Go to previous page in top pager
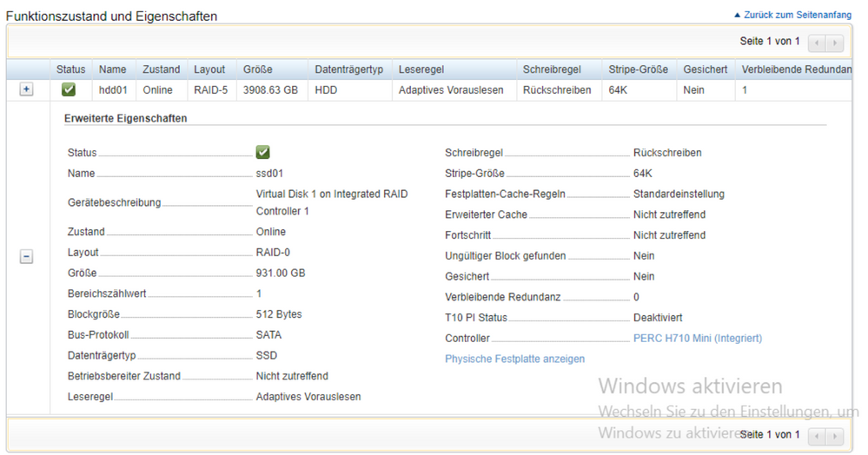This screenshot has width=868, height=455. click(817, 43)
